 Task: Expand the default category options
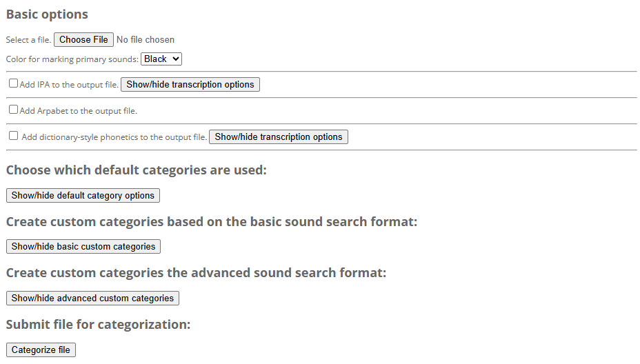click(x=83, y=196)
